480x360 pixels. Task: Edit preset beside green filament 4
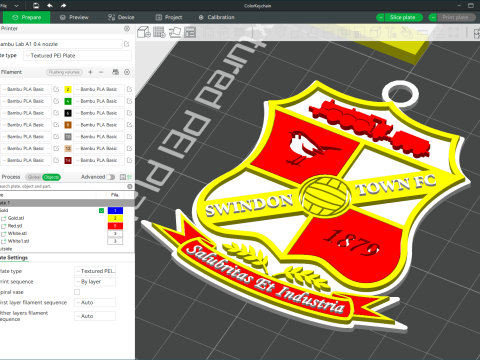click(56, 101)
